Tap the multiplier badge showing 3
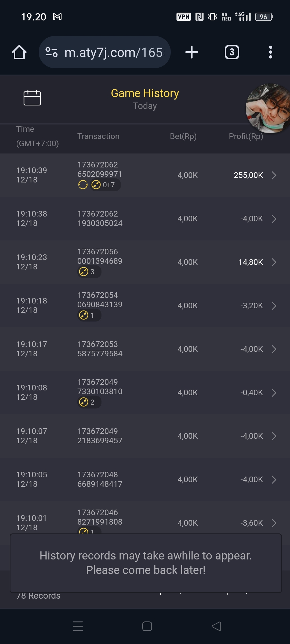 (89, 272)
